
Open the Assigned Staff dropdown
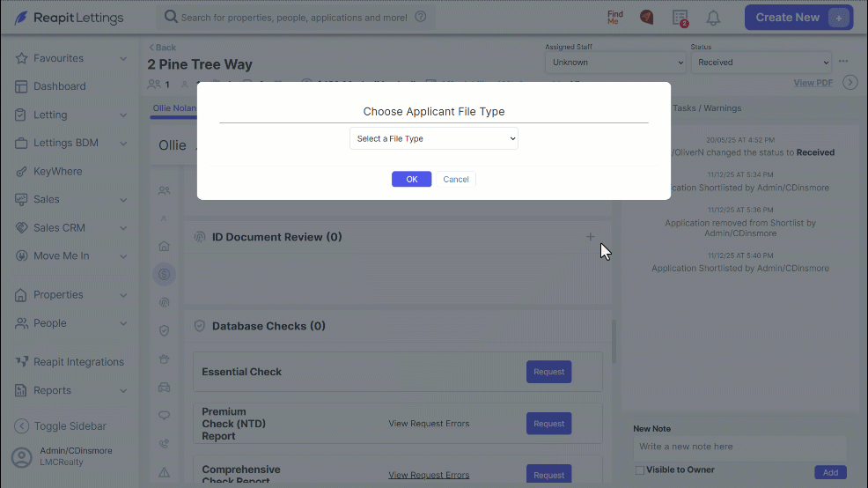click(x=615, y=62)
